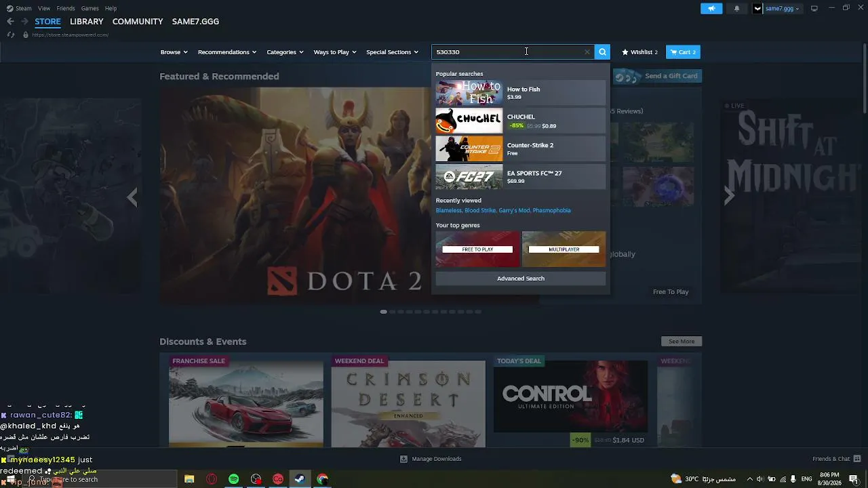Go back with the Steam back arrow
Screen dimensions: 868x488
10,22
